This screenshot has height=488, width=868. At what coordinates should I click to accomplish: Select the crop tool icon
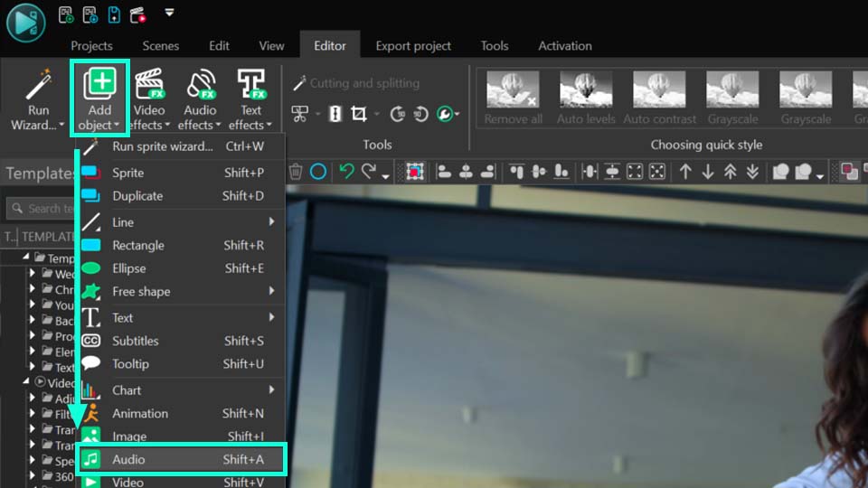coord(359,114)
